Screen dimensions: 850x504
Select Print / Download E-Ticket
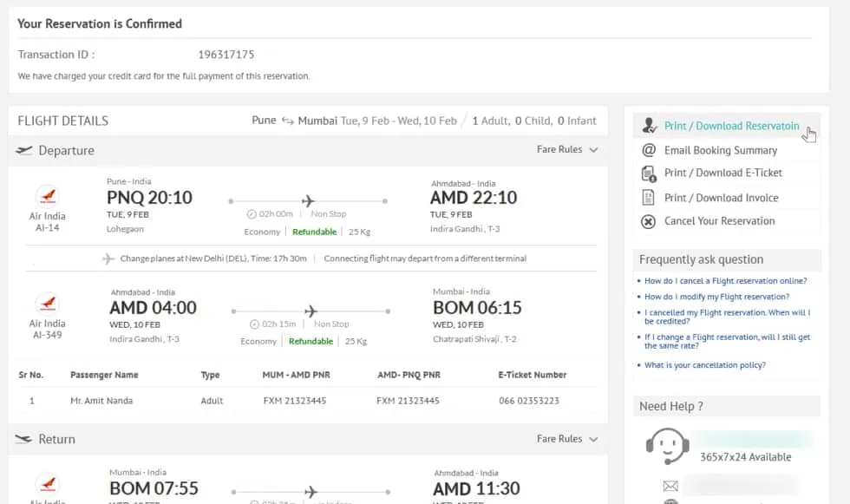(723, 173)
